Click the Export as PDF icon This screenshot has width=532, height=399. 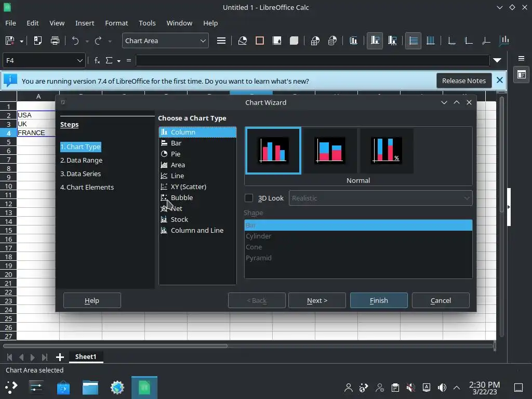click(37, 41)
